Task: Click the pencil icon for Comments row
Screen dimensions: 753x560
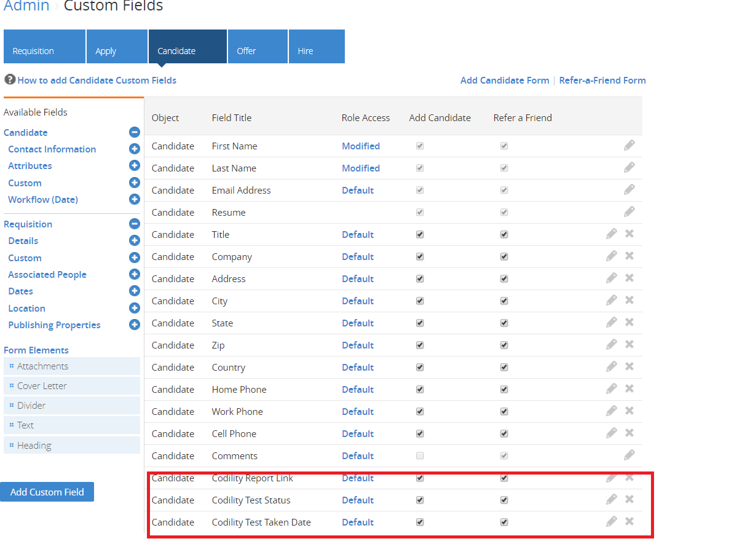Action: click(629, 455)
